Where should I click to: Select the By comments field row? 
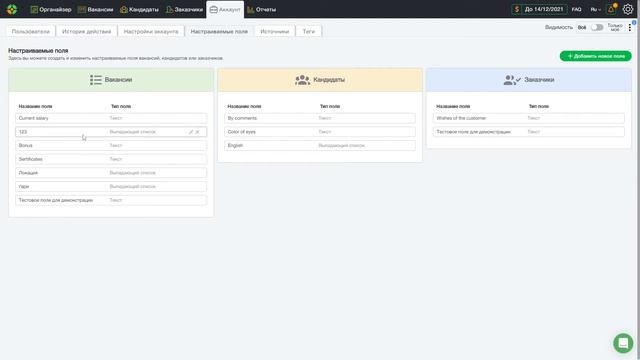pyautogui.click(x=320, y=118)
